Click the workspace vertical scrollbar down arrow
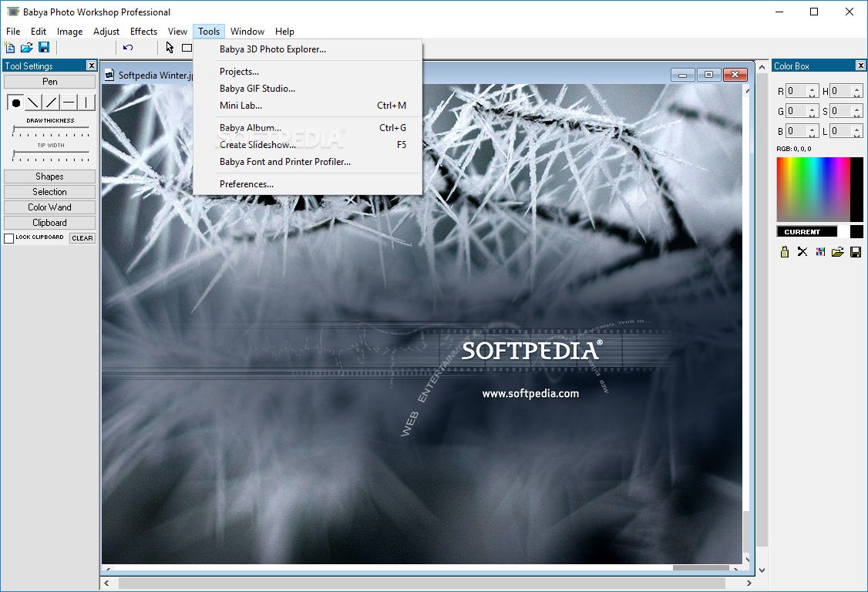The image size is (868, 592). pos(762,570)
